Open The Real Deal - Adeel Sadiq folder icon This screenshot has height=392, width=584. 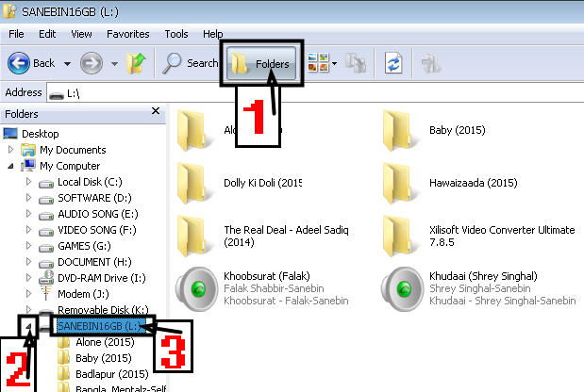click(193, 237)
